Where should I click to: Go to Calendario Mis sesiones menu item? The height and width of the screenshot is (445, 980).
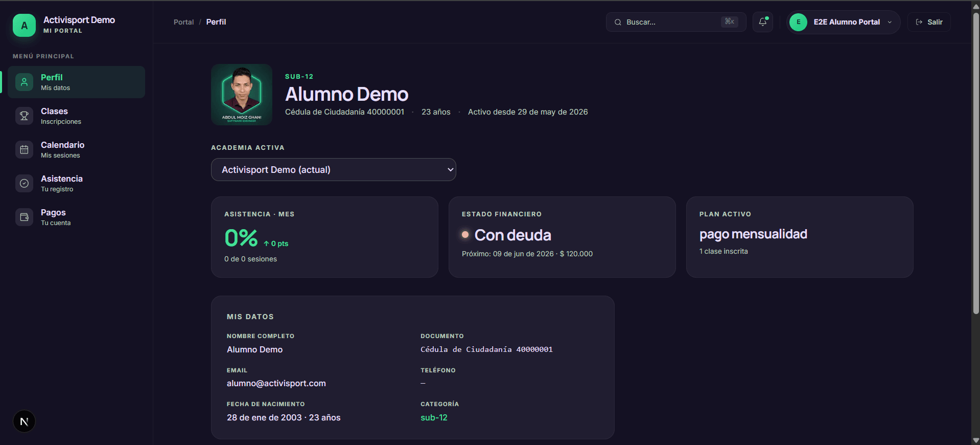click(x=76, y=149)
